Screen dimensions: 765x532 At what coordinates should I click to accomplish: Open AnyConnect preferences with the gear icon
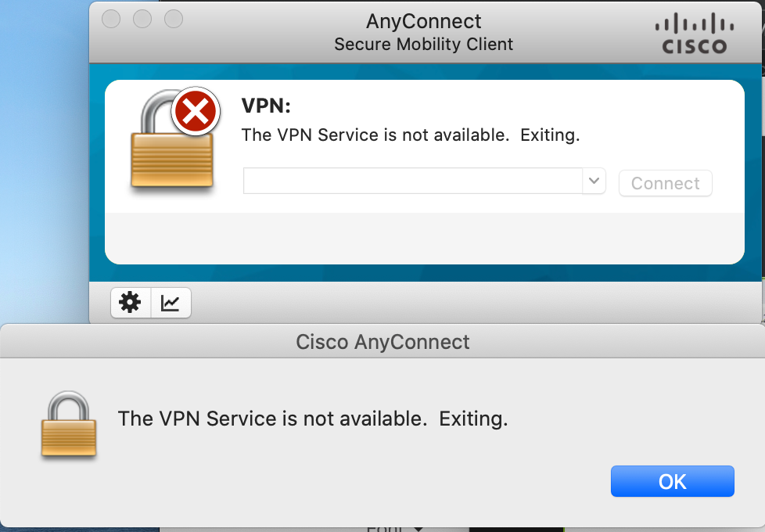coord(131,303)
